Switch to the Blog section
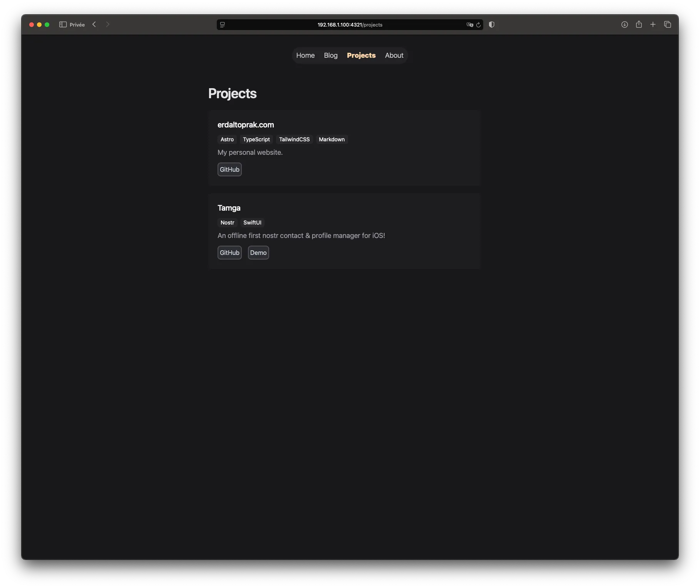This screenshot has height=588, width=700. point(330,55)
